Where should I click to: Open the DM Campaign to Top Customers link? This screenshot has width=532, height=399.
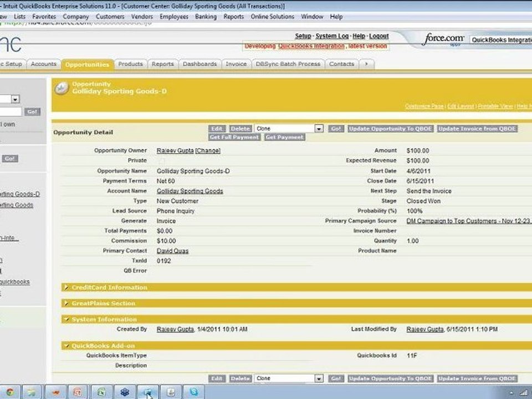click(x=469, y=221)
